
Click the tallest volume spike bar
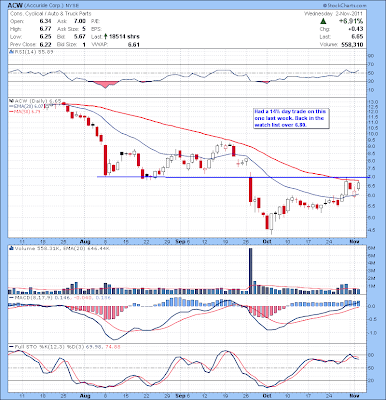(x=250, y=271)
